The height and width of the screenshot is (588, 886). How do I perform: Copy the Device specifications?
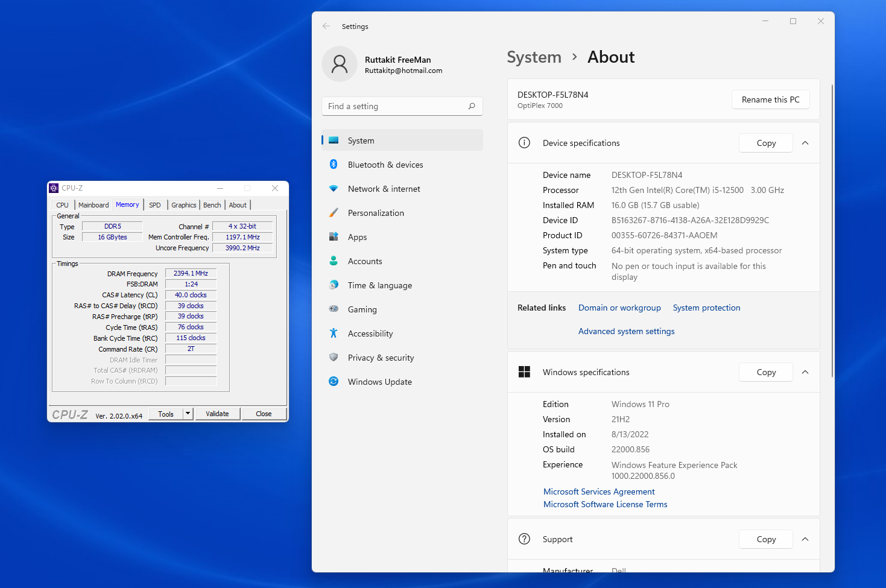[766, 143]
